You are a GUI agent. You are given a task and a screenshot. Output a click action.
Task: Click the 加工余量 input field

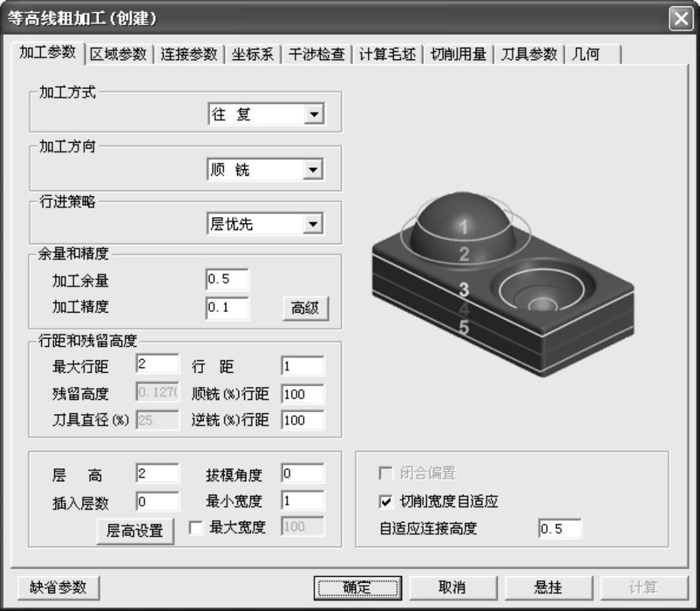pyautogui.click(x=227, y=280)
